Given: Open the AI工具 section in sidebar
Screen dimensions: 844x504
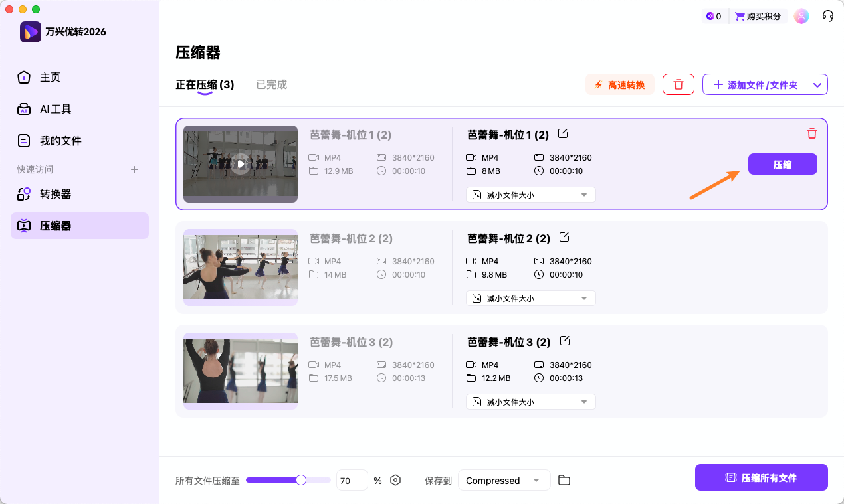Looking at the screenshot, I should (x=56, y=109).
